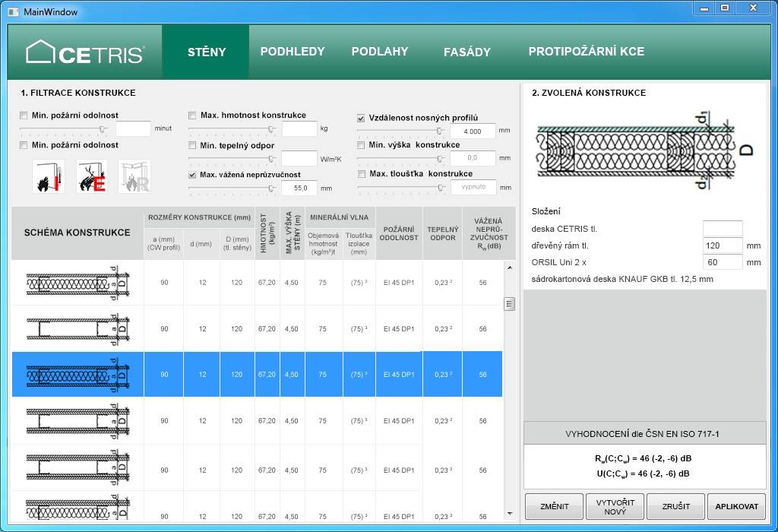Click the scroll up arrow of the table
778x532 pixels.
coord(509,268)
